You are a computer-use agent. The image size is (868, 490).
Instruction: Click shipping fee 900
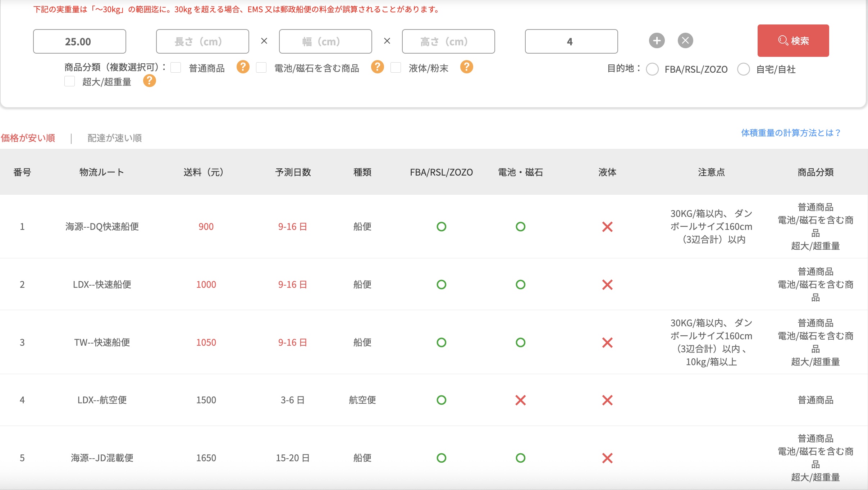(206, 227)
